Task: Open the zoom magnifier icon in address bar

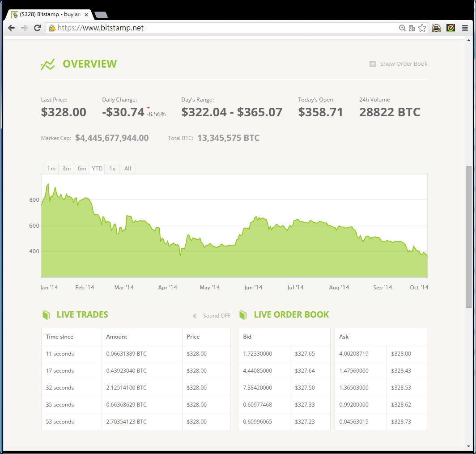Action: [402, 28]
